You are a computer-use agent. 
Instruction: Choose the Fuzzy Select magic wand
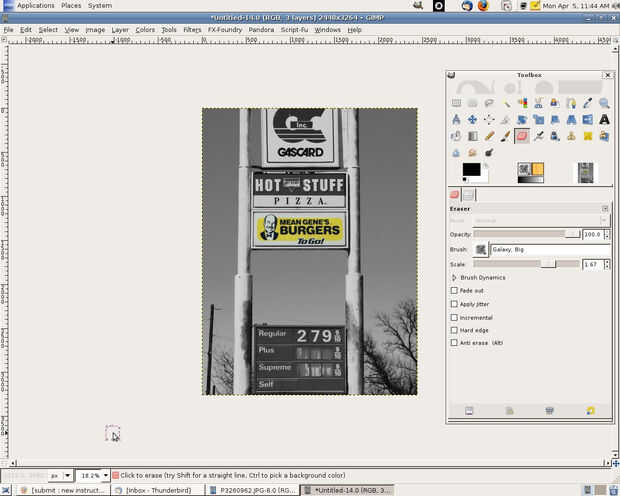point(505,103)
